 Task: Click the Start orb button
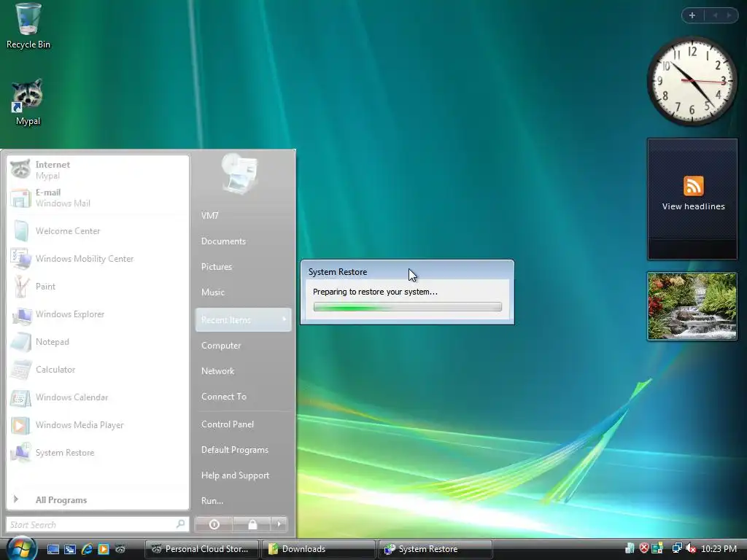[x=21, y=548]
